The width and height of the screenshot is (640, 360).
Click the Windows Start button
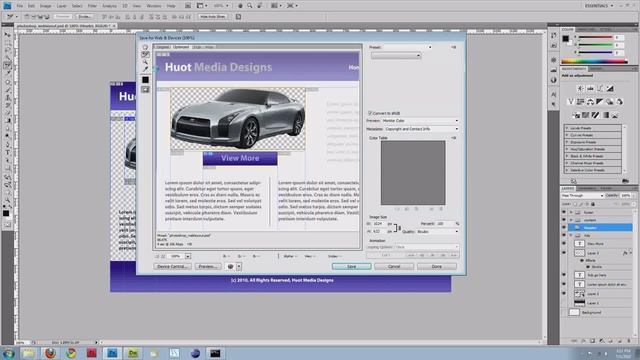coord(8,353)
